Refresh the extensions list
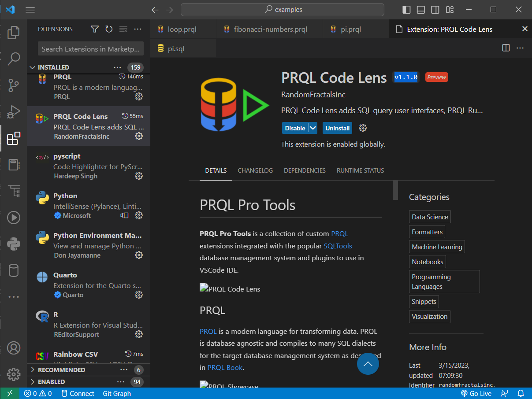 pyautogui.click(x=109, y=29)
